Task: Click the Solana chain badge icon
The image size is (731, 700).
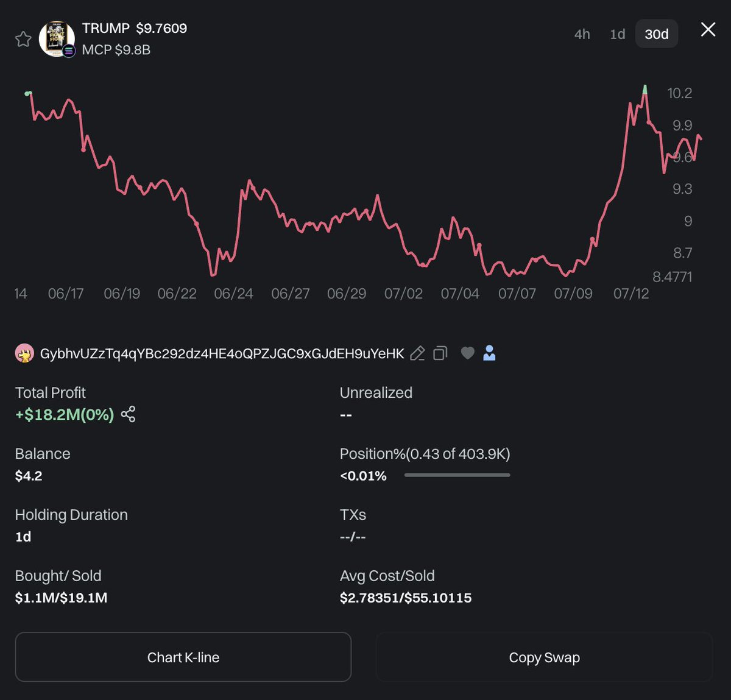Action: pyautogui.click(x=69, y=51)
